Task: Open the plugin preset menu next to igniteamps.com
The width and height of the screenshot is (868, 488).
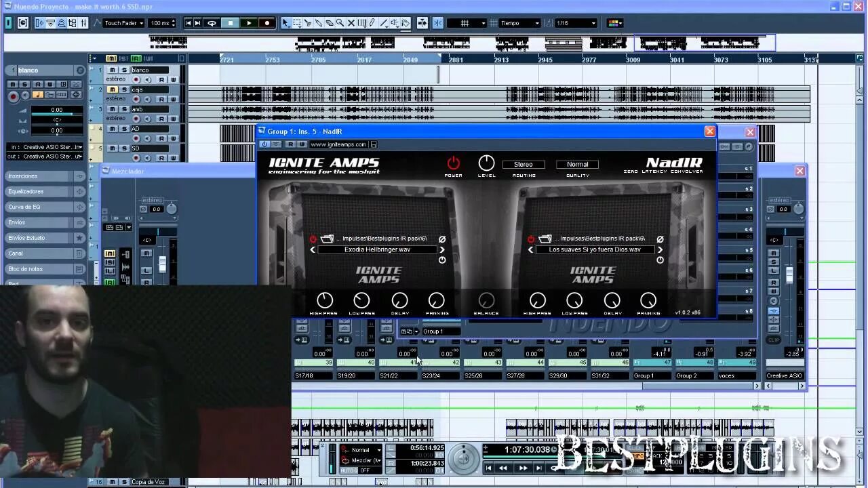Action: tap(374, 144)
